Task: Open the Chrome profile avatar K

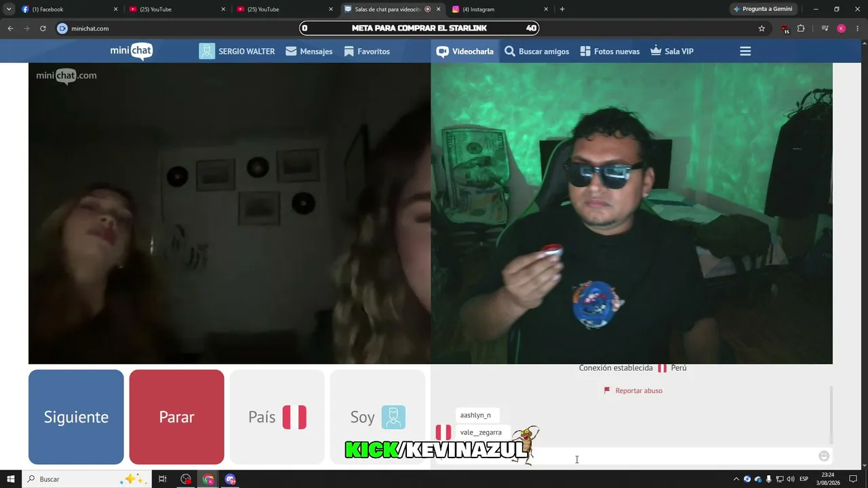Action: (x=842, y=28)
